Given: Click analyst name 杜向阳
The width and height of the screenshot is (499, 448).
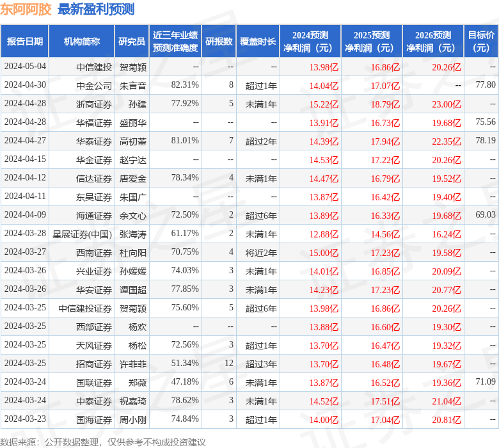Looking at the screenshot, I should [x=132, y=253].
